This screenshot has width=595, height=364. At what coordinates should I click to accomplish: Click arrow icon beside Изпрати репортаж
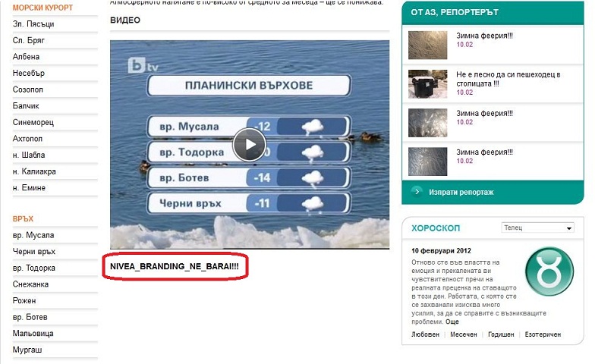pos(417,192)
